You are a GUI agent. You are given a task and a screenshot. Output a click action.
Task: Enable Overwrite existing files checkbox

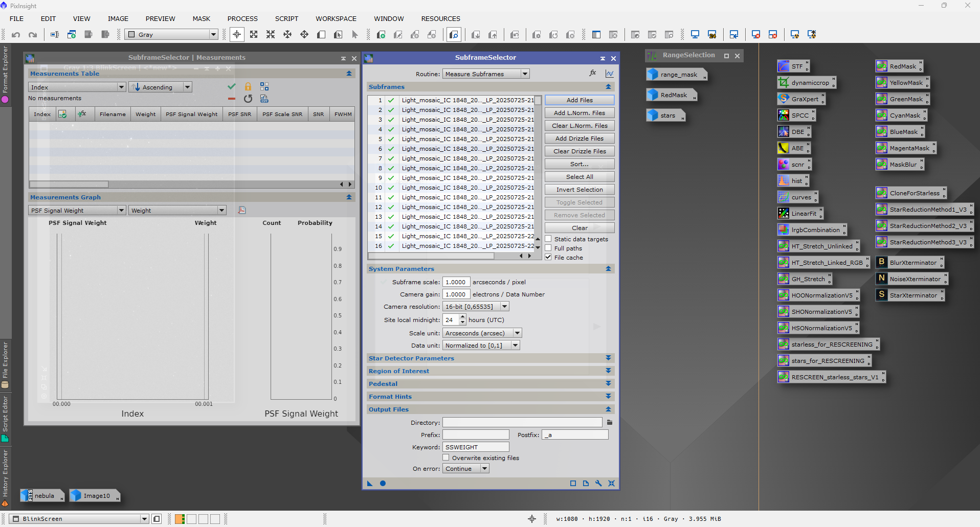coord(446,457)
